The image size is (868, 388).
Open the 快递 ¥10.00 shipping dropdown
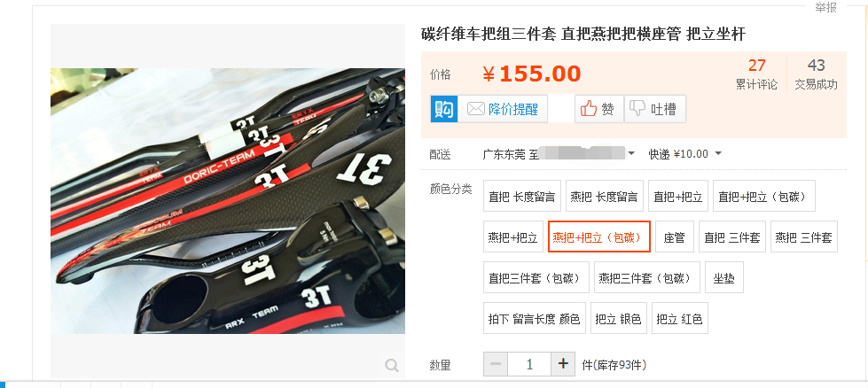tap(686, 153)
